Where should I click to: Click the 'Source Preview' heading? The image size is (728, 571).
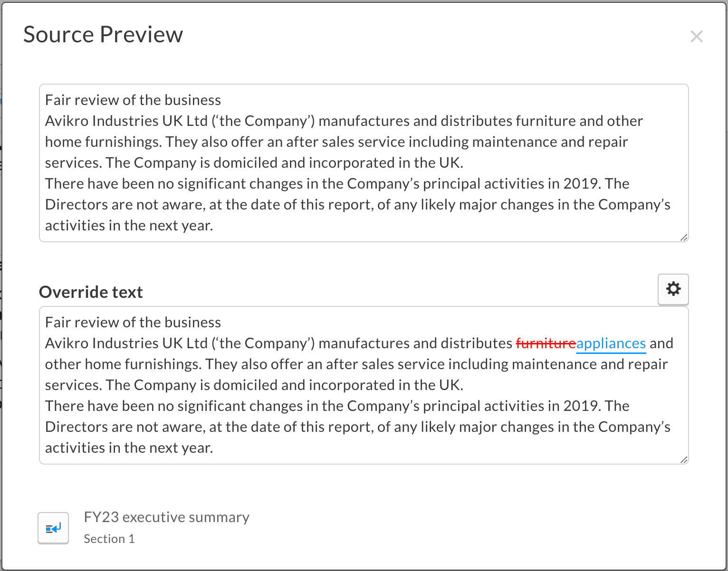pos(103,35)
